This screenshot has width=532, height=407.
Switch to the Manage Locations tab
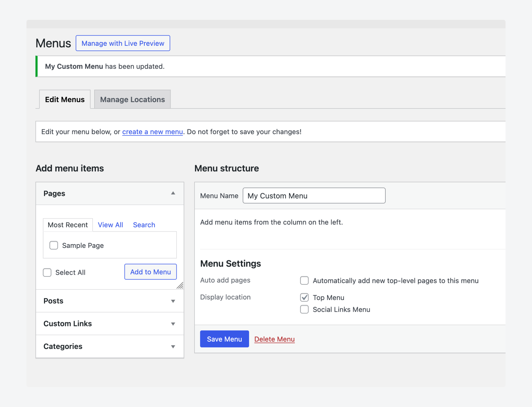point(132,99)
